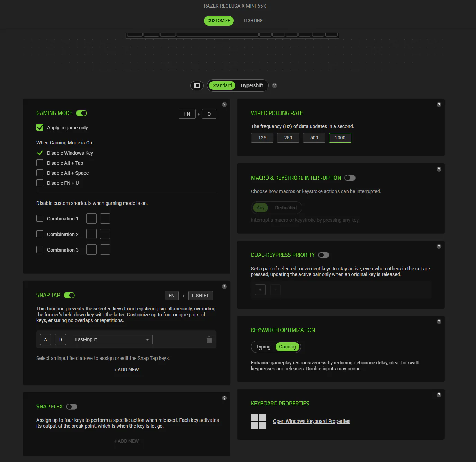Show help for Wired Polling Rate
Image resolution: width=476 pixels, height=462 pixels.
pos(439,105)
